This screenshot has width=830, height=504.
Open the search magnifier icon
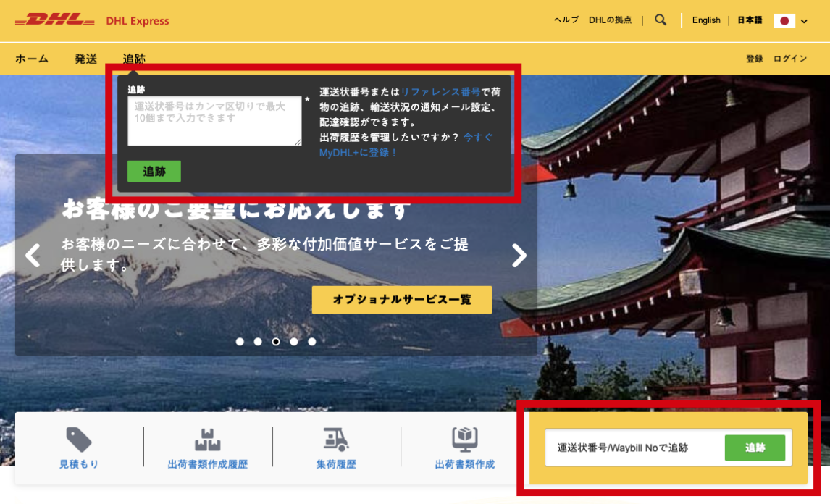pyautogui.click(x=661, y=20)
